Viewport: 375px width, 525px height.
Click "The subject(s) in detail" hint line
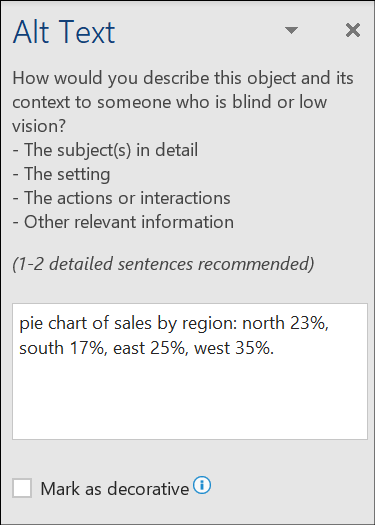click(x=105, y=150)
